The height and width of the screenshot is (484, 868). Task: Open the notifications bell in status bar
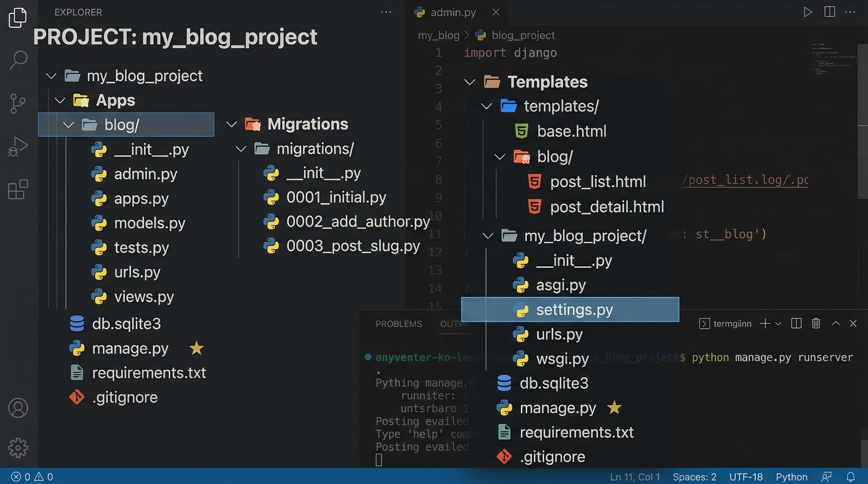(x=851, y=477)
